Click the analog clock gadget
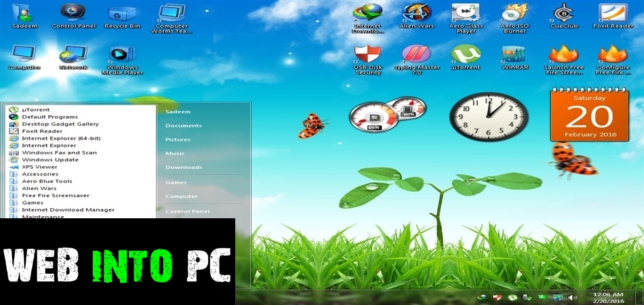This screenshot has height=305, width=644. pyautogui.click(x=489, y=117)
